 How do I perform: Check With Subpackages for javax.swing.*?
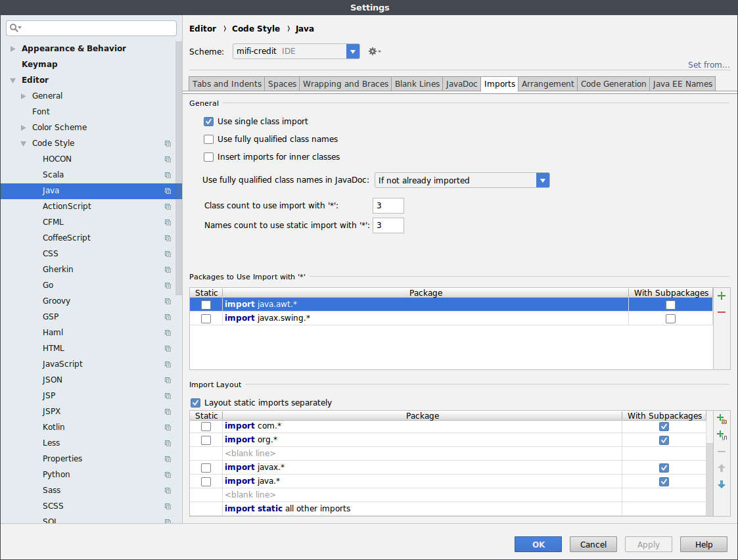[671, 319]
